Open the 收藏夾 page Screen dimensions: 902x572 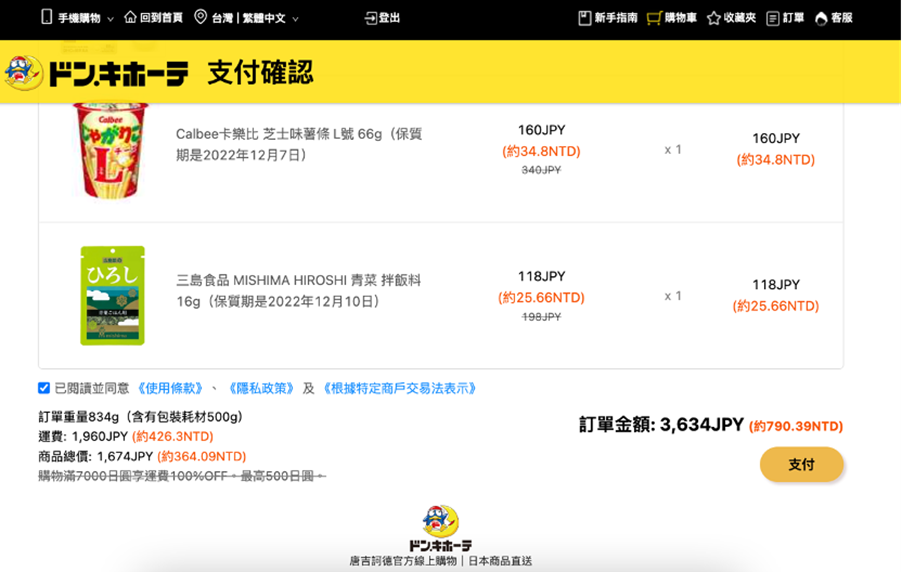(x=740, y=18)
